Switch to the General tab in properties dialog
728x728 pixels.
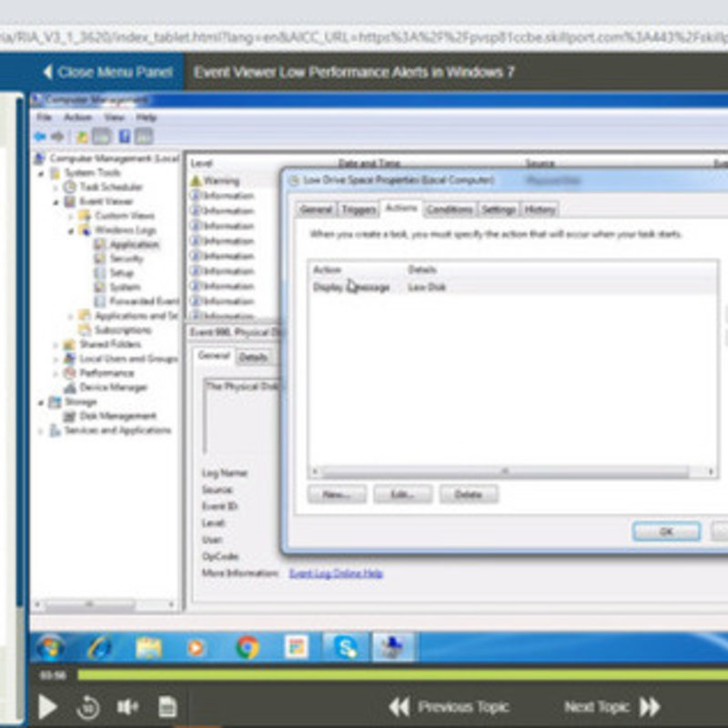tap(316, 210)
